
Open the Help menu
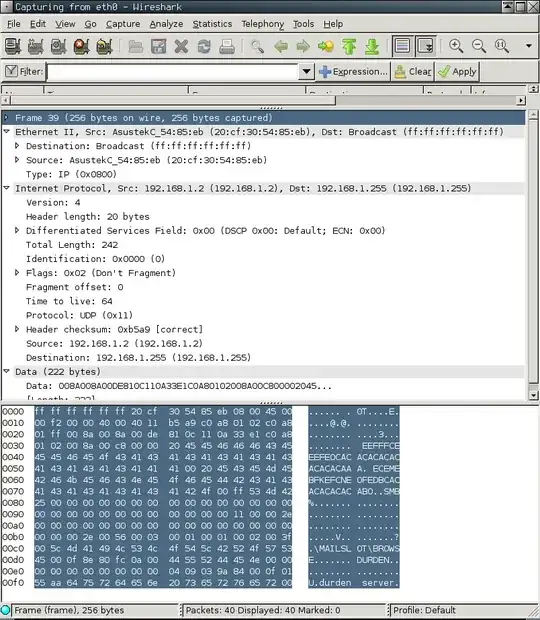(333, 24)
